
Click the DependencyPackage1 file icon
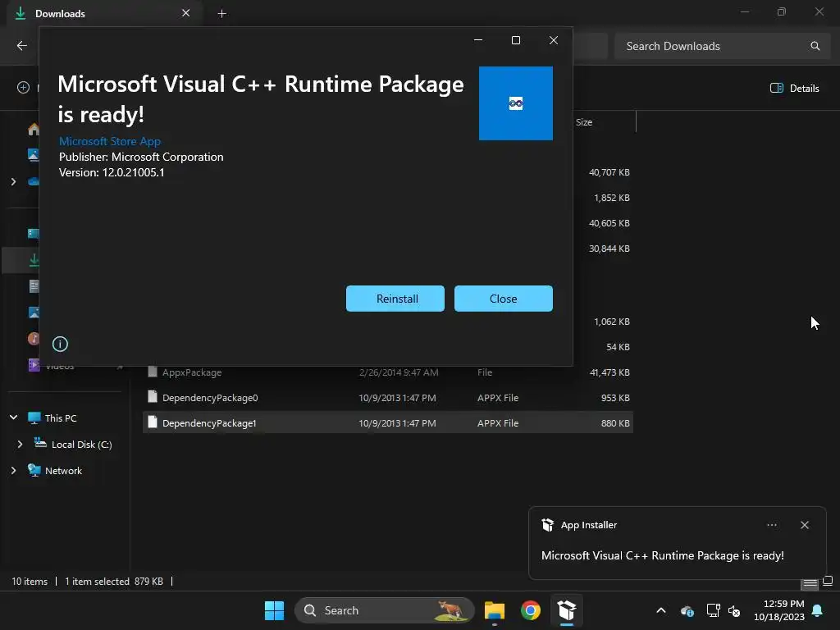coord(153,422)
